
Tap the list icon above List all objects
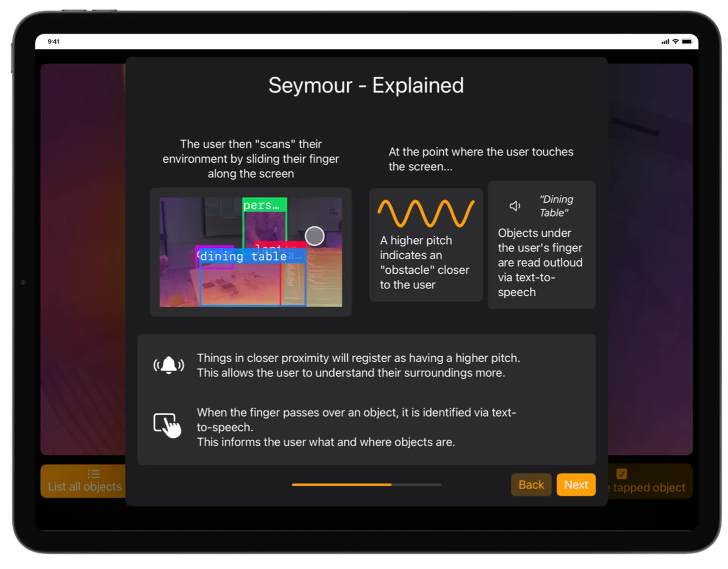[x=94, y=474]
